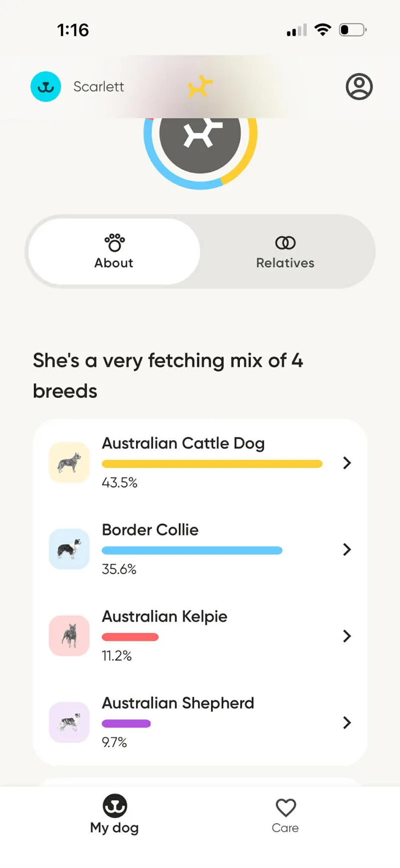Switch to the Relatives tab
Image resolution: width=400 pixels, height=868 pixels.
(x=285, y=252)
